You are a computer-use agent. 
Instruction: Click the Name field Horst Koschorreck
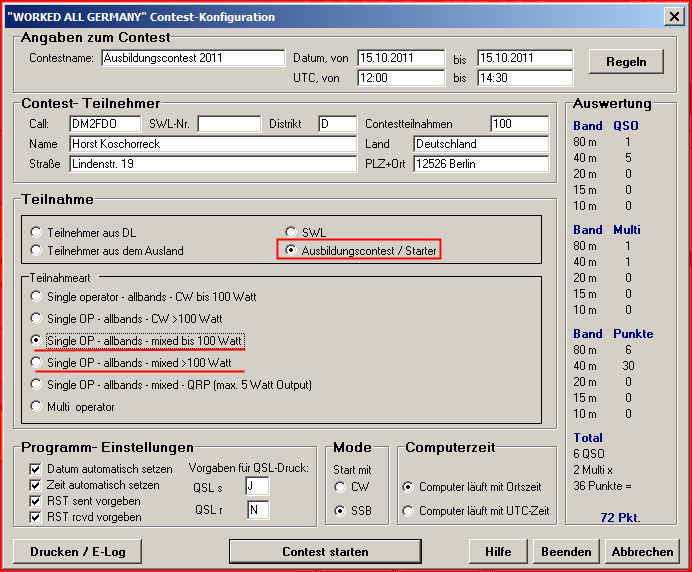click(213, 144)
